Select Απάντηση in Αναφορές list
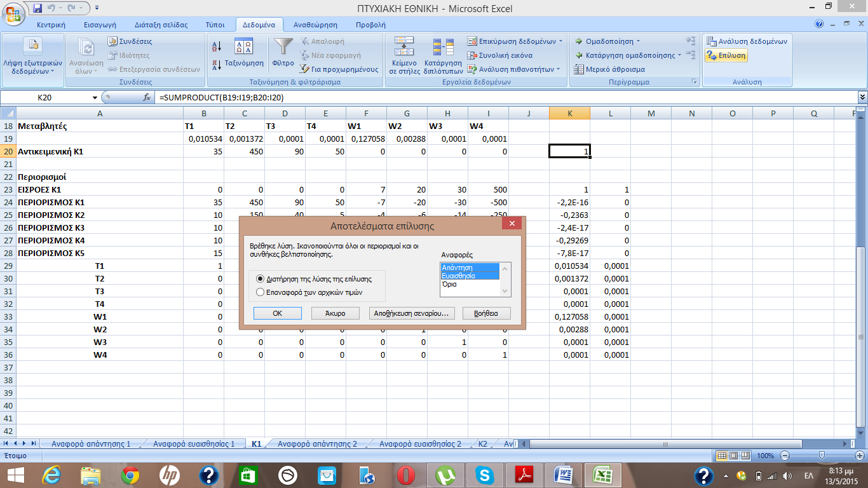Screen dimensions: 868x488 (x=471, y=268)
